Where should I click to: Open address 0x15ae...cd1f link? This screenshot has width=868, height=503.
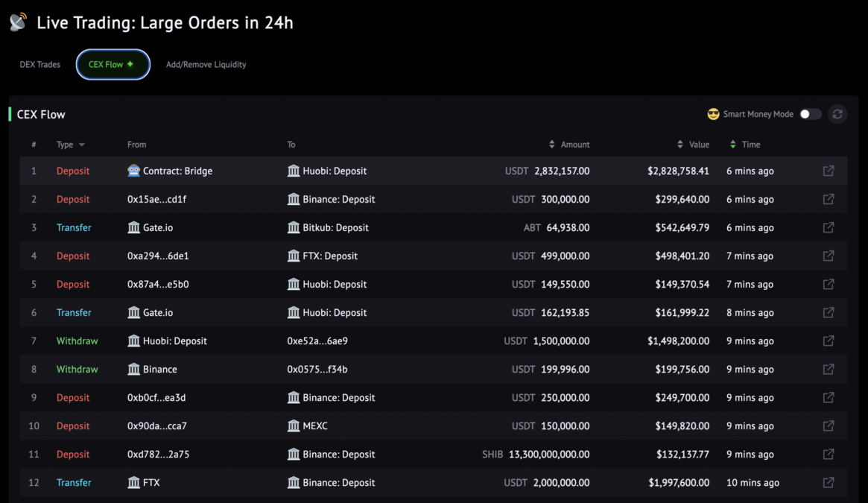(156, 199)
